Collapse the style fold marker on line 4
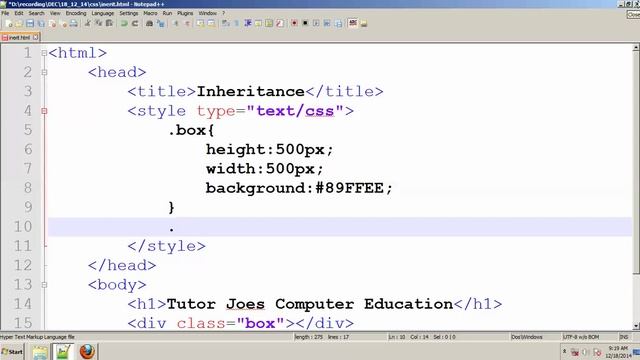This screenshot has width=640, height=360. 44,111
